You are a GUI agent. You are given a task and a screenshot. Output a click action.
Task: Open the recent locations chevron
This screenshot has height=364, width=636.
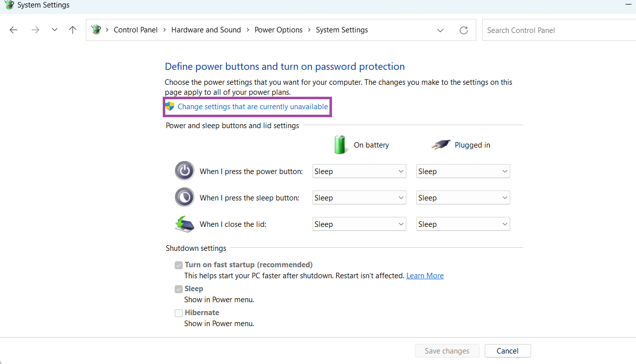tap(54, 30)
